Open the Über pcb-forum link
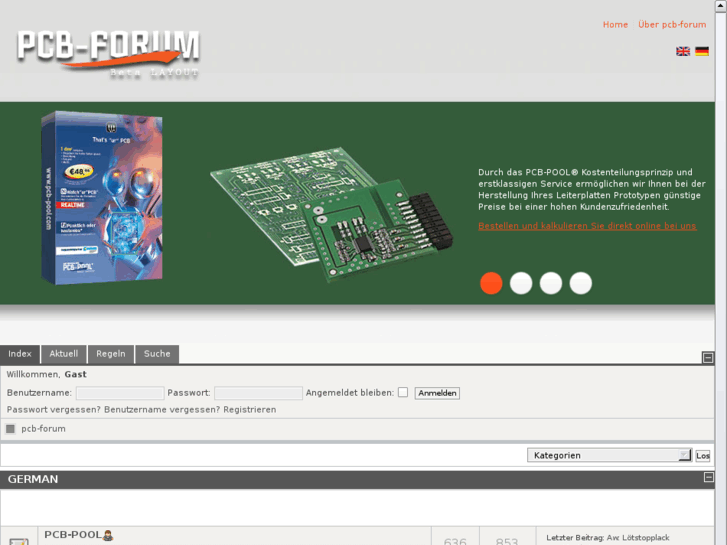The height and width of the screenshot is (545, 727). 672,25
